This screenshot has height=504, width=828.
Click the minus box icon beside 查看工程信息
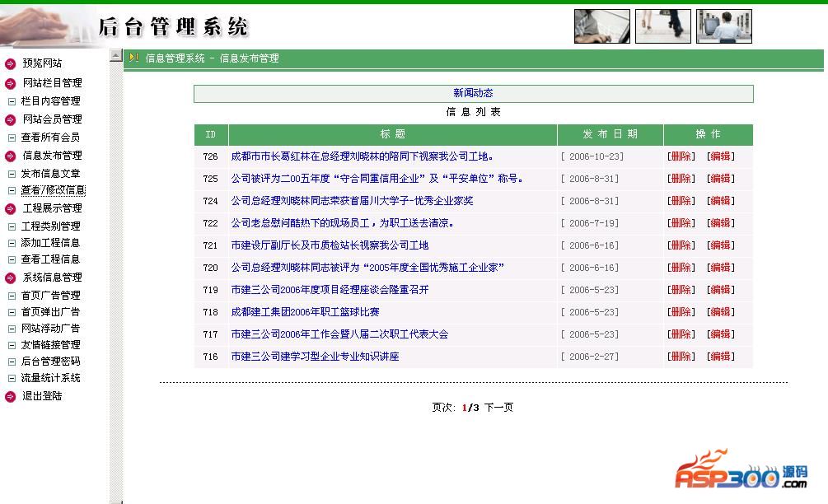click(x=12, y=259)
